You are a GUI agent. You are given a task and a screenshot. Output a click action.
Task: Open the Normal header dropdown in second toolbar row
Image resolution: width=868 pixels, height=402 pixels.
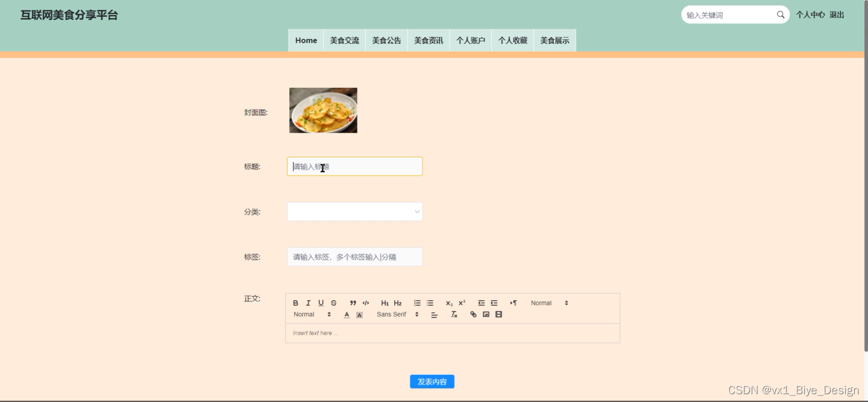pos(312,315)
